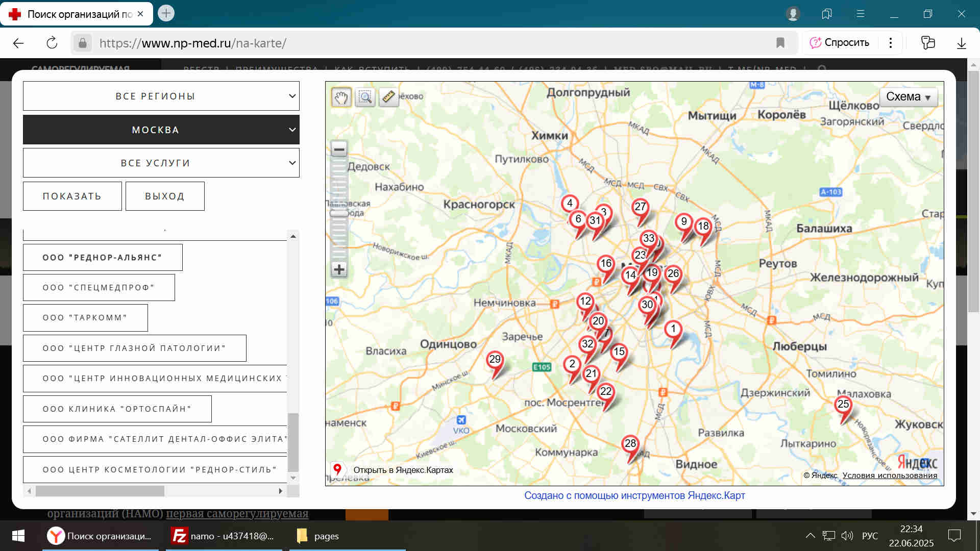The height and width of the screenshot is (551, 980).
Task: Expand the ВСЕ УСЛУГИ services dropdown
Action: (x=161, y=163)
